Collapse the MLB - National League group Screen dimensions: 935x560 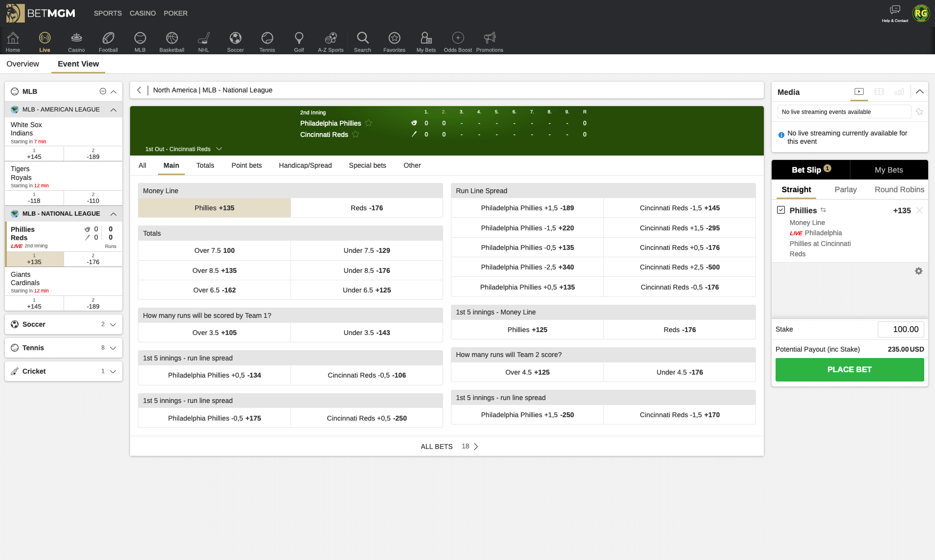coord(113,214)
